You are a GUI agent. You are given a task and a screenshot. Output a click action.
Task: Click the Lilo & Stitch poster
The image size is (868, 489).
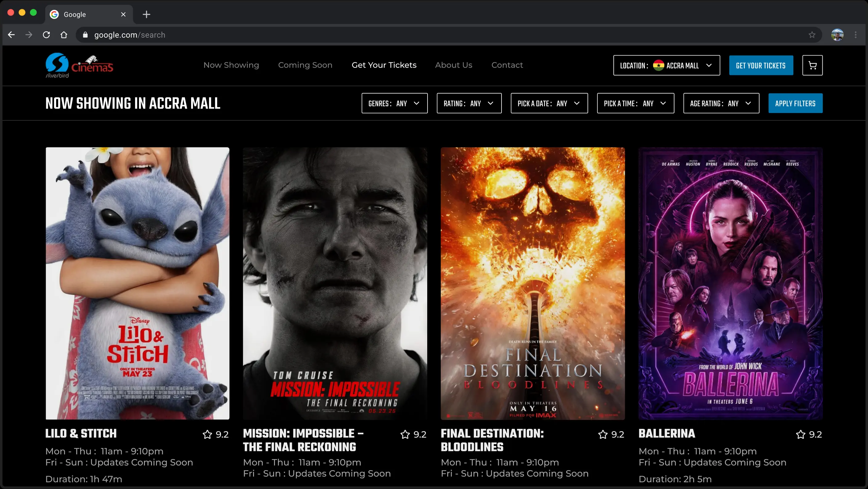coord(137,283)
